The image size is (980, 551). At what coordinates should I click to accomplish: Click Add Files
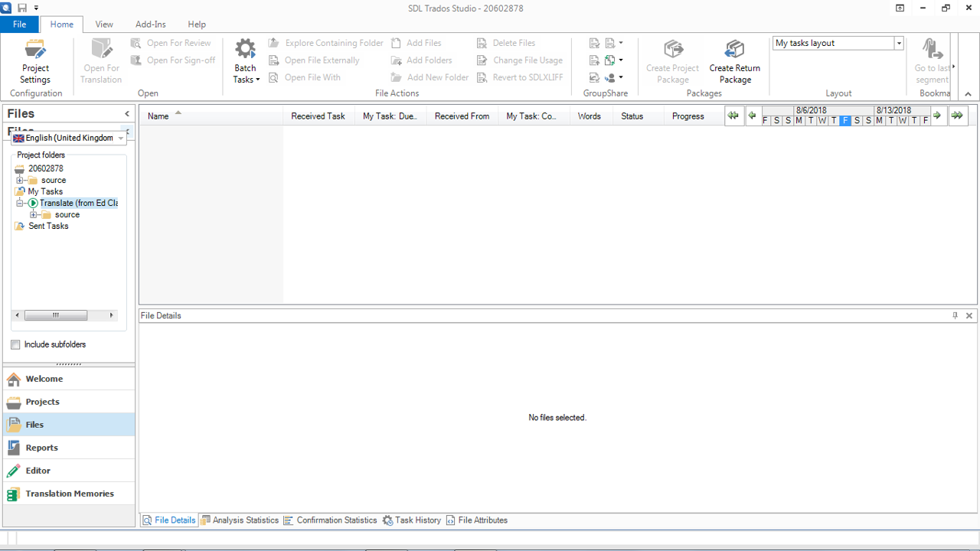[x=416, y=43]
